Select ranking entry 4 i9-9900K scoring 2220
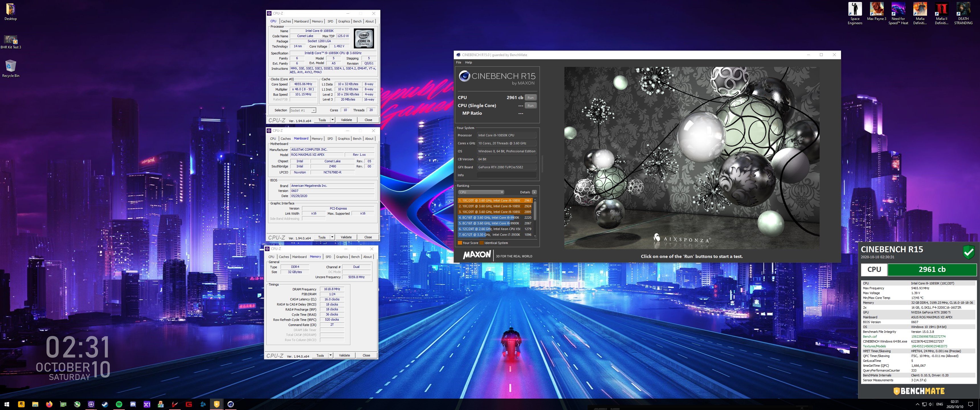The image size is (980, 410). click(x=495, y=218)
